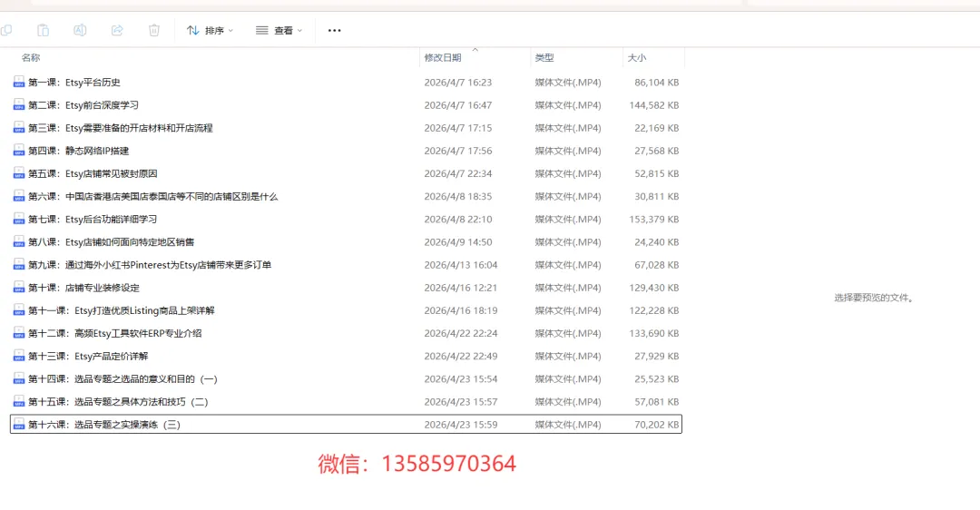Select file name 第四课：静态网络IP搭建
980x510 pixels.
click(x=79, y=151)
